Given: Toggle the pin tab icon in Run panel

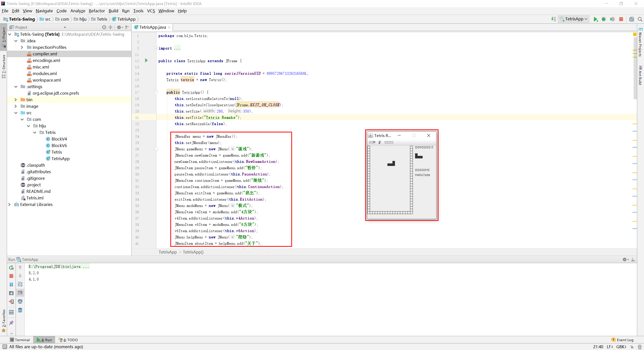Looking at the screenshot, I should coord(11,323).
